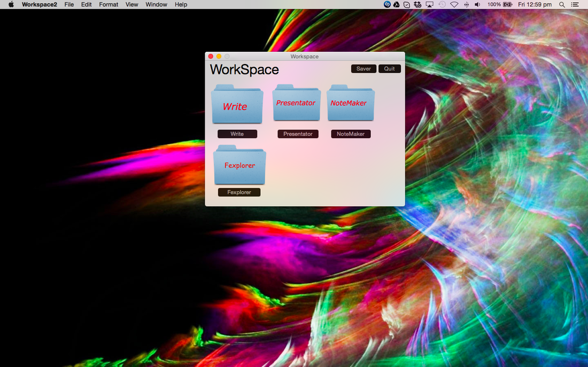Open the Window menu
This screenshot has width=588, height=367.
[x=157, y=4]
